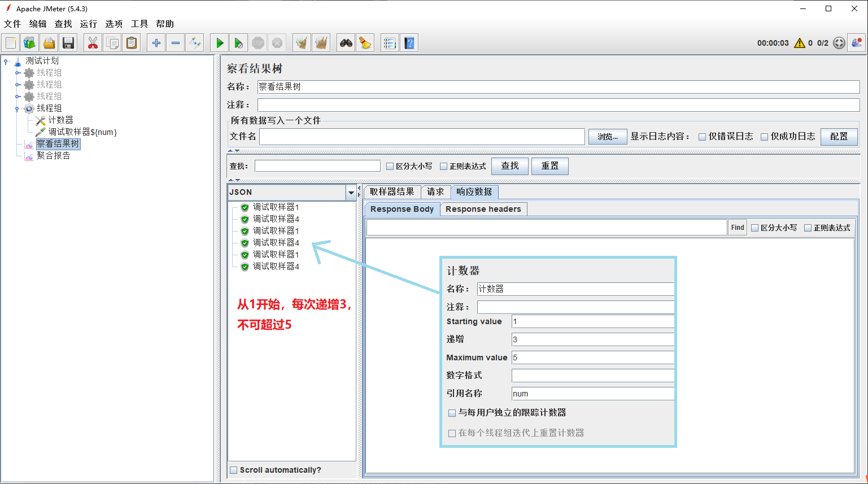Open the JSON renderer dropdown
The height and width of the screenshot is (484, 868).
tap(351, 193)
